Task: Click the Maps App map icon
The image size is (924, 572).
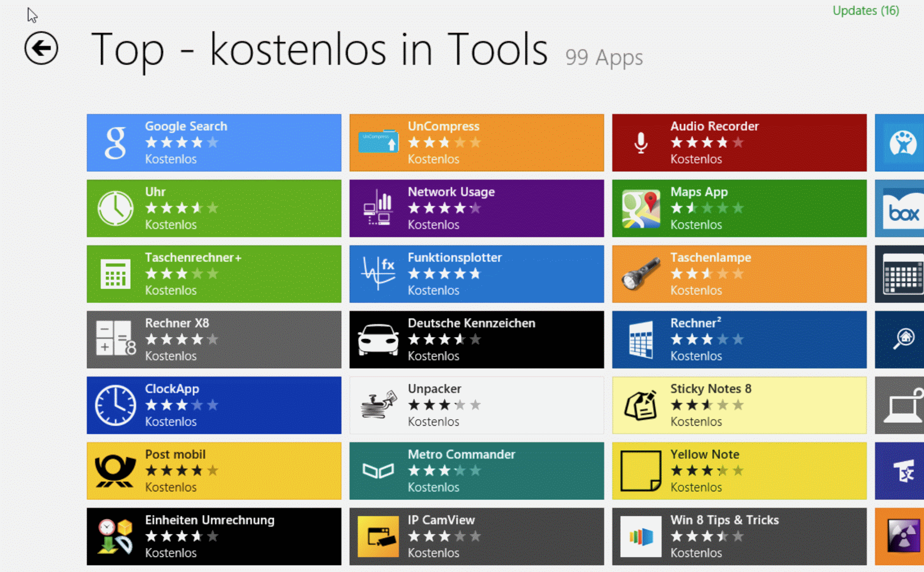Action: point(641,208)
